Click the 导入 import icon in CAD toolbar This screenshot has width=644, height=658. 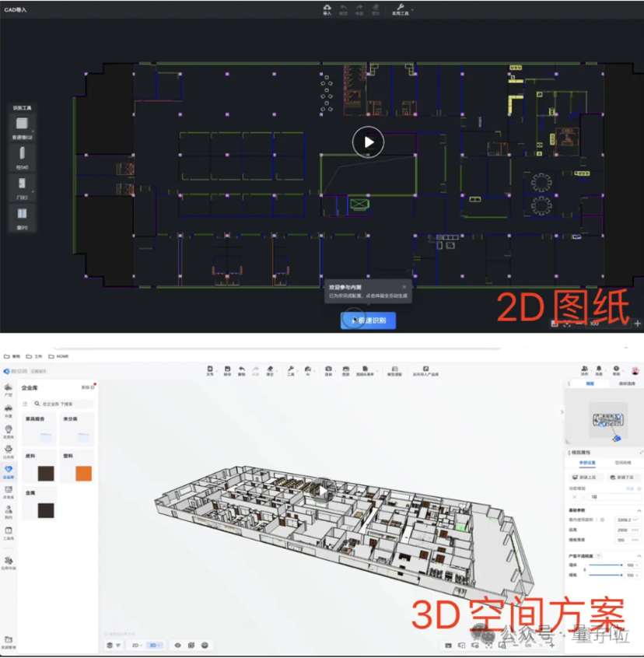click(327, 9)
